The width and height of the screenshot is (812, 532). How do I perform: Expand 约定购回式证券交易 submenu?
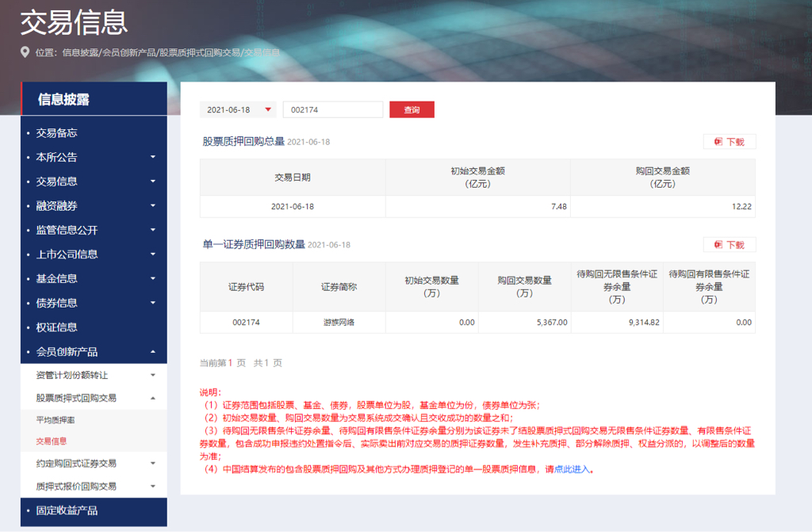point(153,463)
